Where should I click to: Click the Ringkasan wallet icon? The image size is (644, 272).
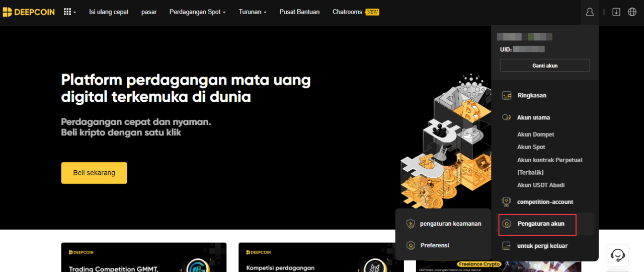[x=507, y=95]
